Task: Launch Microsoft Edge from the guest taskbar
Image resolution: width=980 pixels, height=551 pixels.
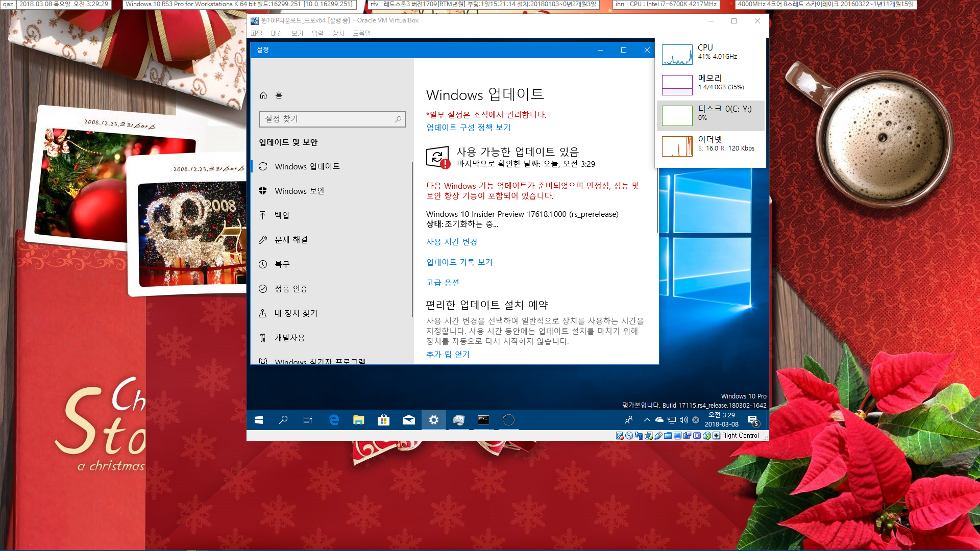Action: pyautogui.click(x=334, y=420)
